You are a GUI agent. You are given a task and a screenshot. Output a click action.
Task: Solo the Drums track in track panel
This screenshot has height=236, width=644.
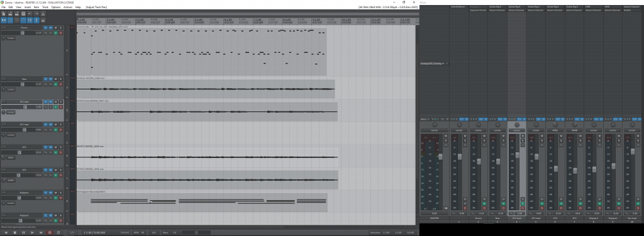(60, 28)
